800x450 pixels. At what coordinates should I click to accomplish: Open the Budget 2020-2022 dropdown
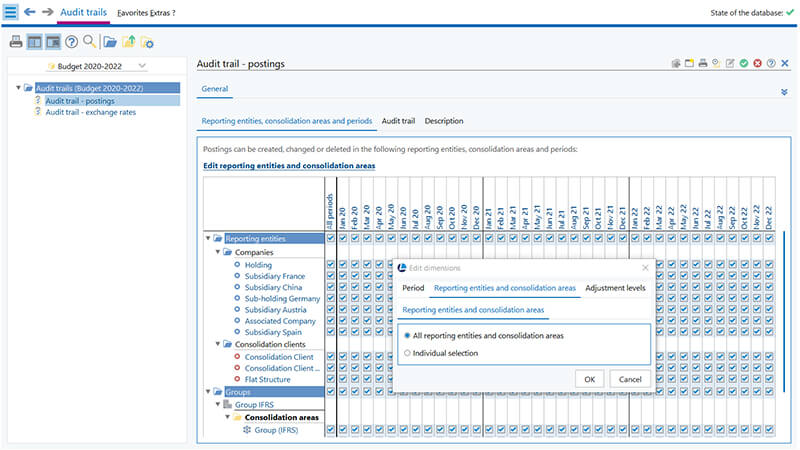[142, 66]
